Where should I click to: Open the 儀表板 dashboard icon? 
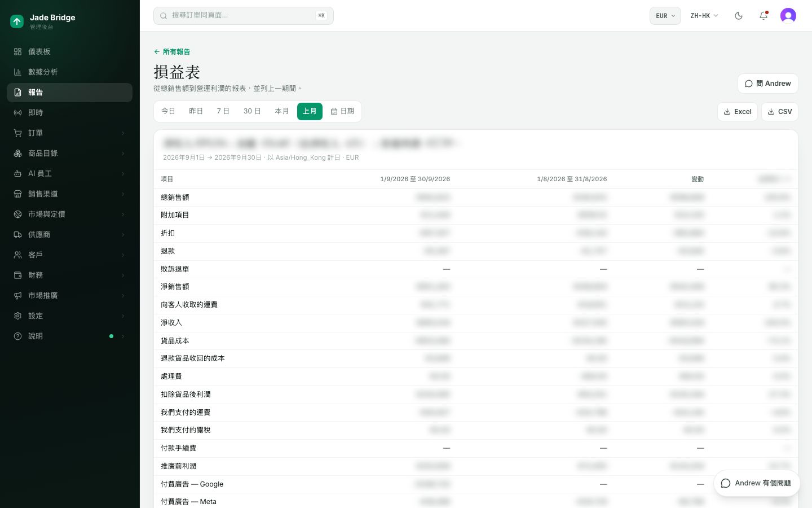[17, 51]
